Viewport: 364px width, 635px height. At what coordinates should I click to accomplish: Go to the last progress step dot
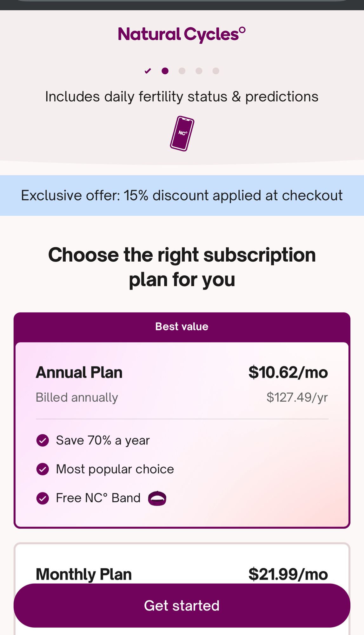(216, 71)
